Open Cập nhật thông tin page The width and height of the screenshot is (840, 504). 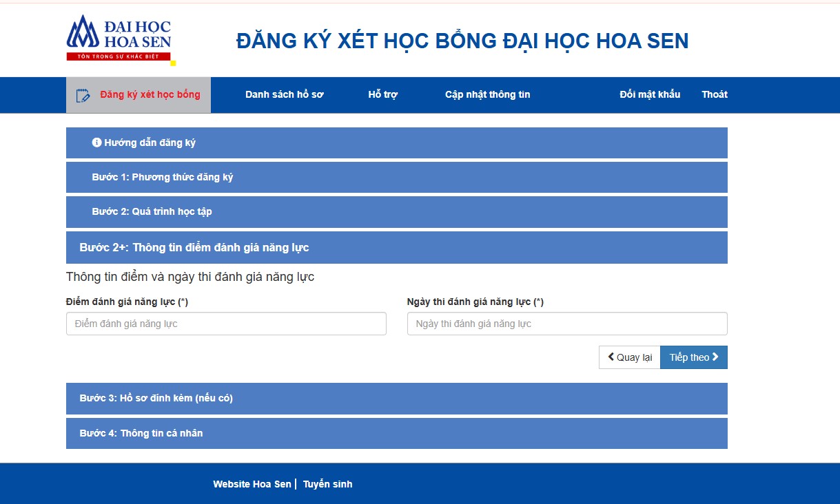pyautogui.click(x=487, y=94)
